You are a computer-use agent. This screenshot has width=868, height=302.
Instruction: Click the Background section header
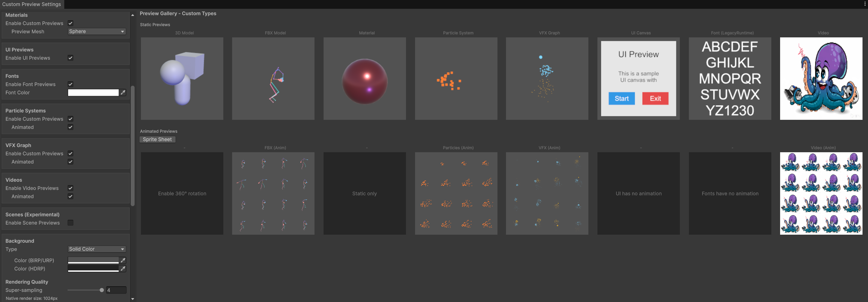(20, 241)
